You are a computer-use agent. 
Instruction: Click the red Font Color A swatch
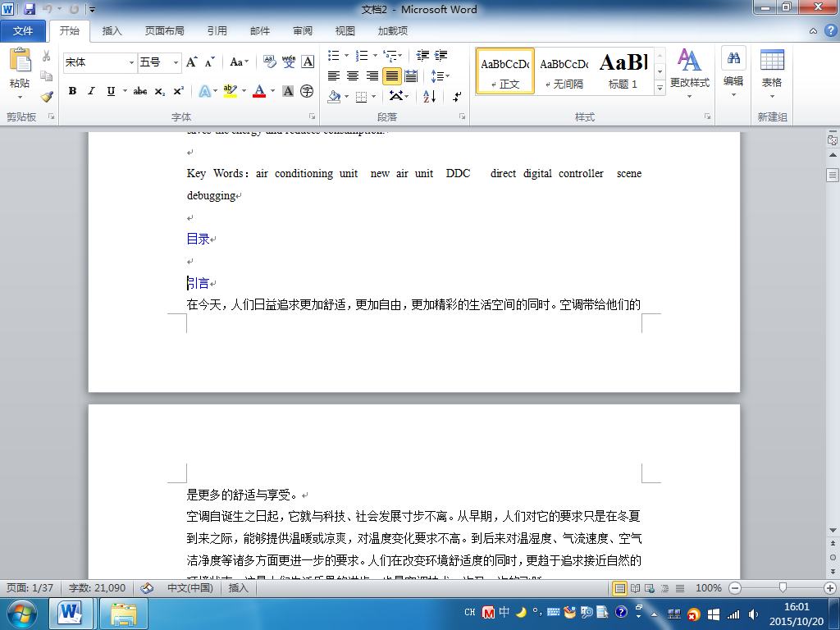259,92
